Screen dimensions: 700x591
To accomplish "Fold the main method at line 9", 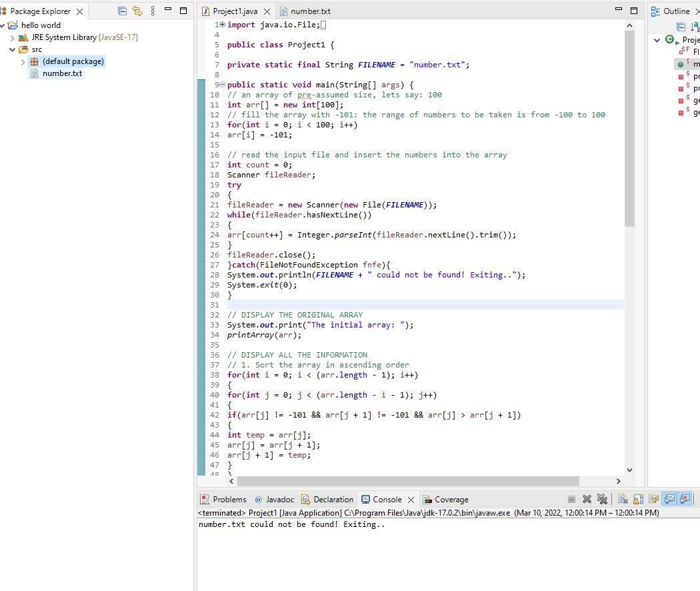I will point(222,85).
